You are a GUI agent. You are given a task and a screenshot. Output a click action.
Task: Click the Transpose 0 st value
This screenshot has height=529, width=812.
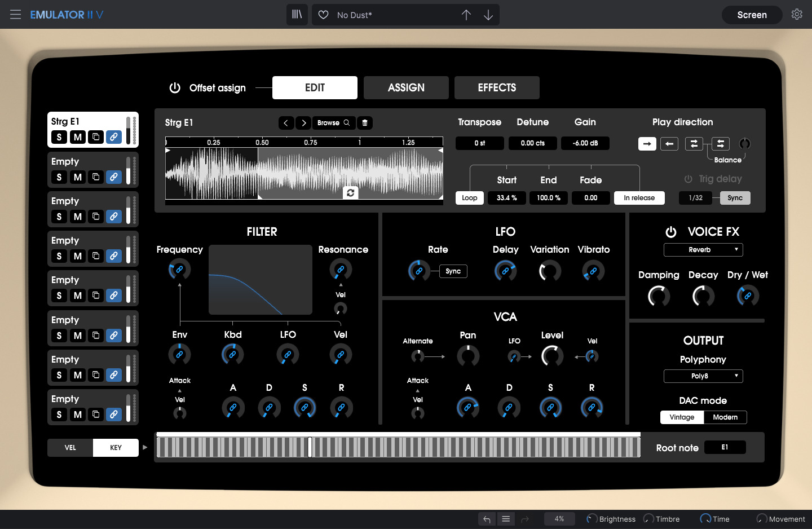[480, 143]
